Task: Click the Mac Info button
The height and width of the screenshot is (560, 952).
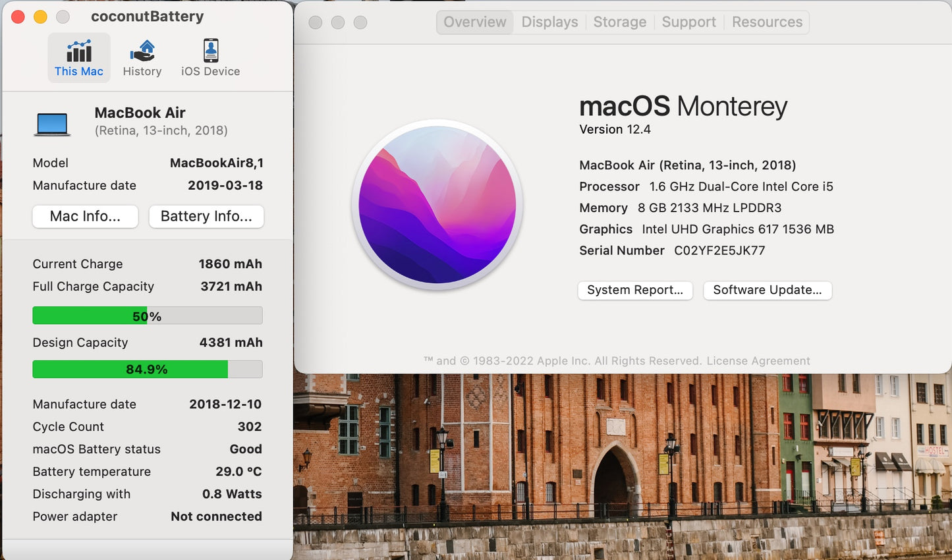Action: (x=85, y=216)
